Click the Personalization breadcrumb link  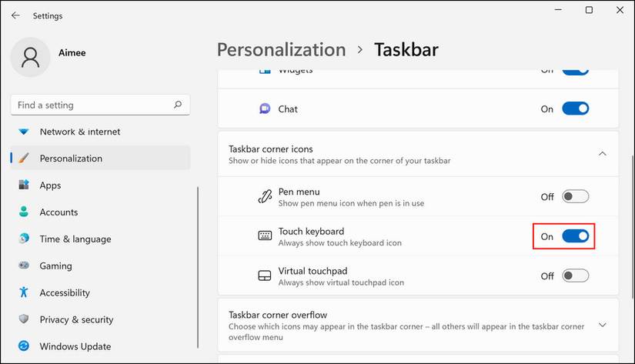click(282, 50)
